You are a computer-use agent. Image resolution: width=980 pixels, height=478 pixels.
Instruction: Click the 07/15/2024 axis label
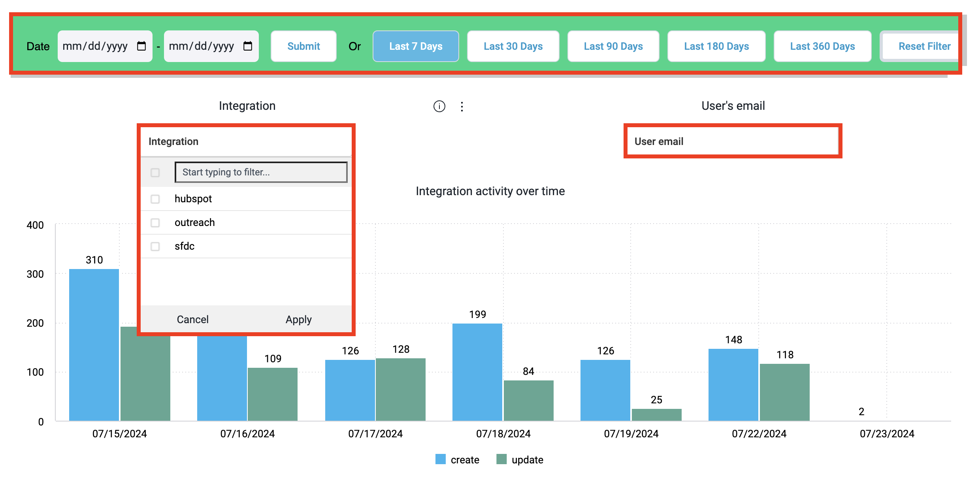[120, 434]
